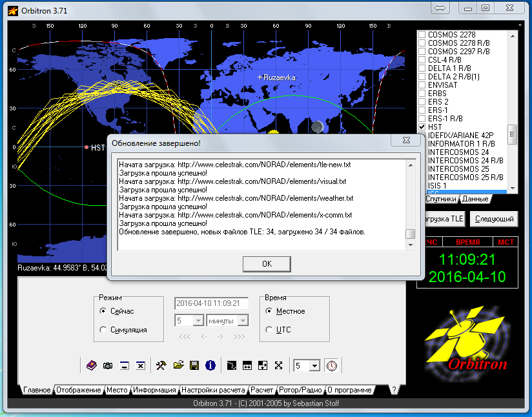
Task: Click the step forward -> control
Action: click(x=221, y=336)
